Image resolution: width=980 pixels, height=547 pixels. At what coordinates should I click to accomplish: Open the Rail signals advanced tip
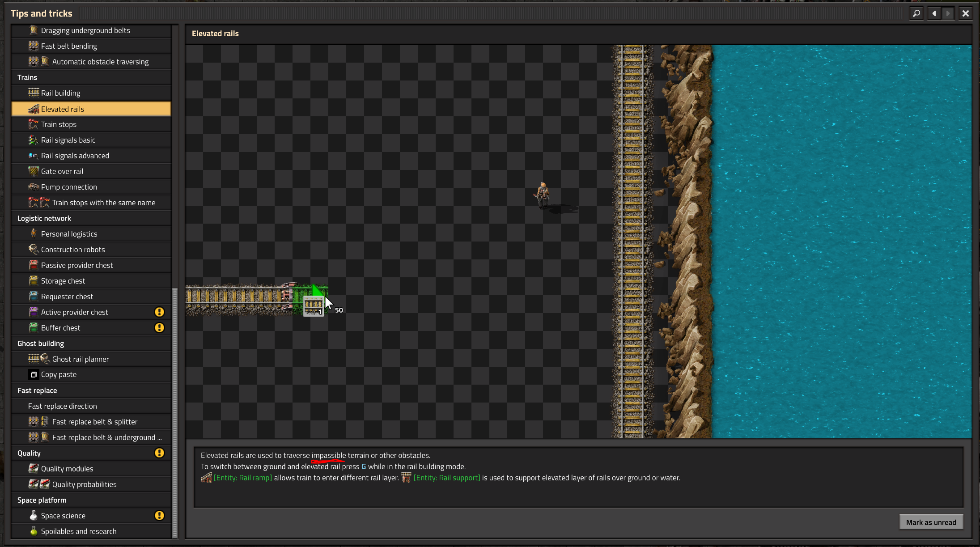[75, 156]
